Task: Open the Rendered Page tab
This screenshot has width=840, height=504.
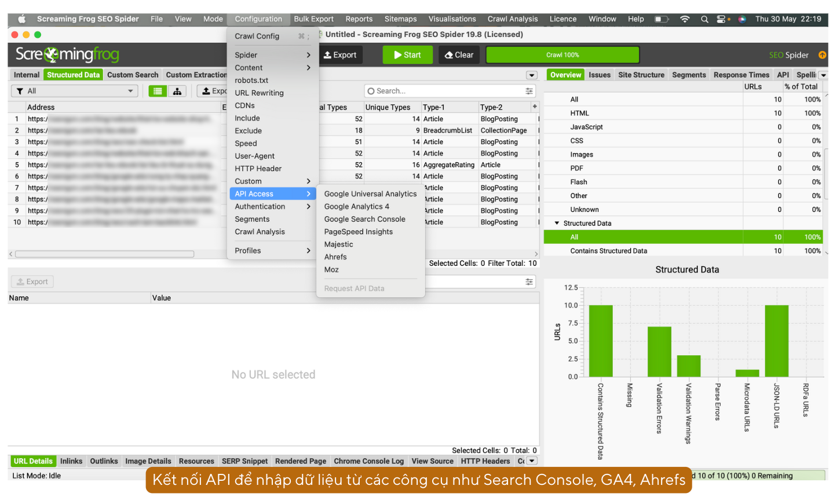Action: [301, 461]
